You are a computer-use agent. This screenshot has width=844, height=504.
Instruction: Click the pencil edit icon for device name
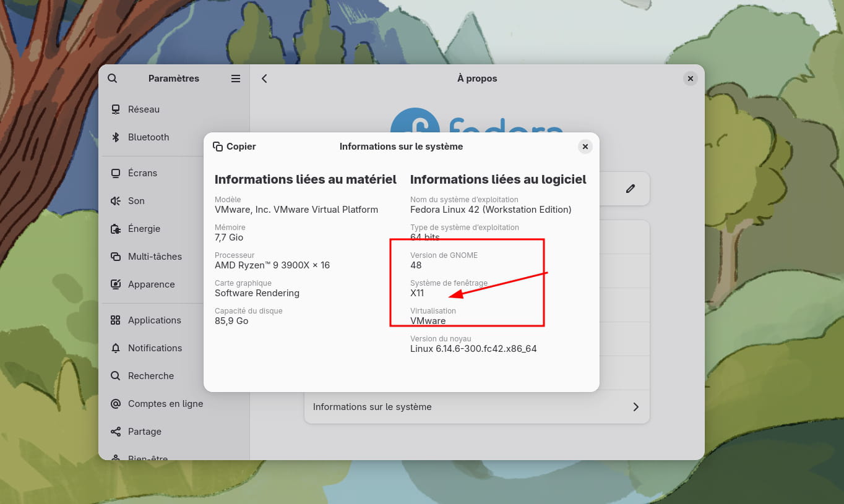click(631, 189)
